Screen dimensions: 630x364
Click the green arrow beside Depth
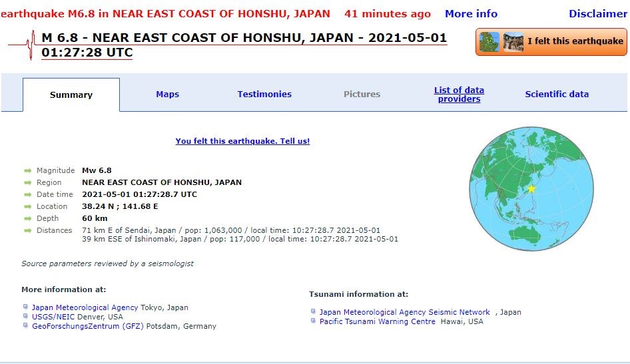click(28, 218)
